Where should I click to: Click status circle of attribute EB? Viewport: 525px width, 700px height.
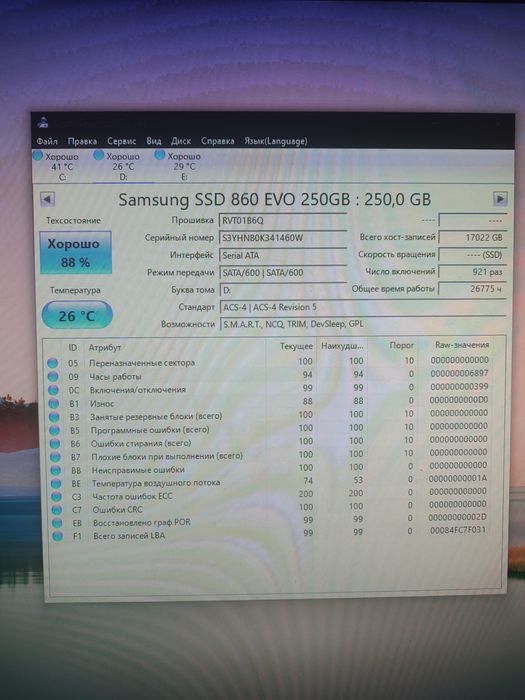point(57,523)
